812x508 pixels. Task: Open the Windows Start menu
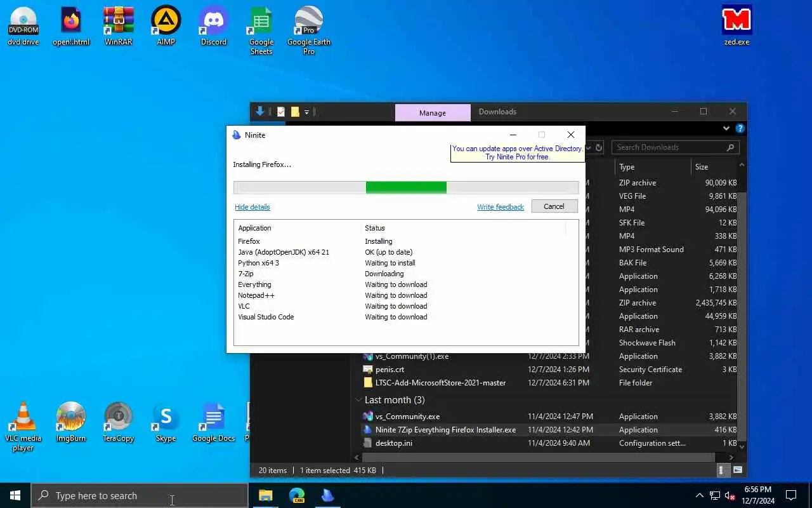pyautogui.click(x=15, y=495)
